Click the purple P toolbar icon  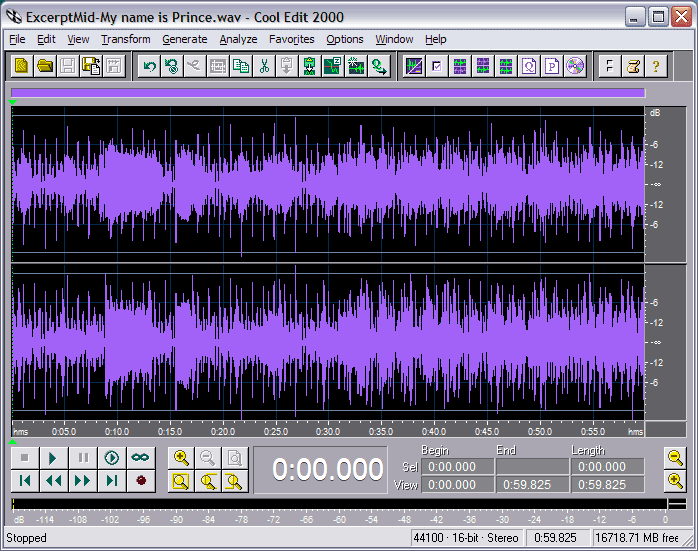click(552, 67)
